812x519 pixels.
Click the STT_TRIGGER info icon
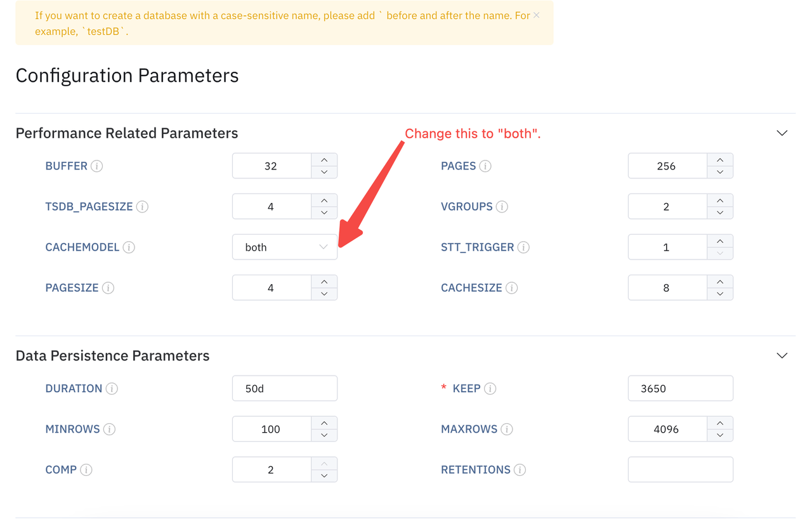(523, 247)
